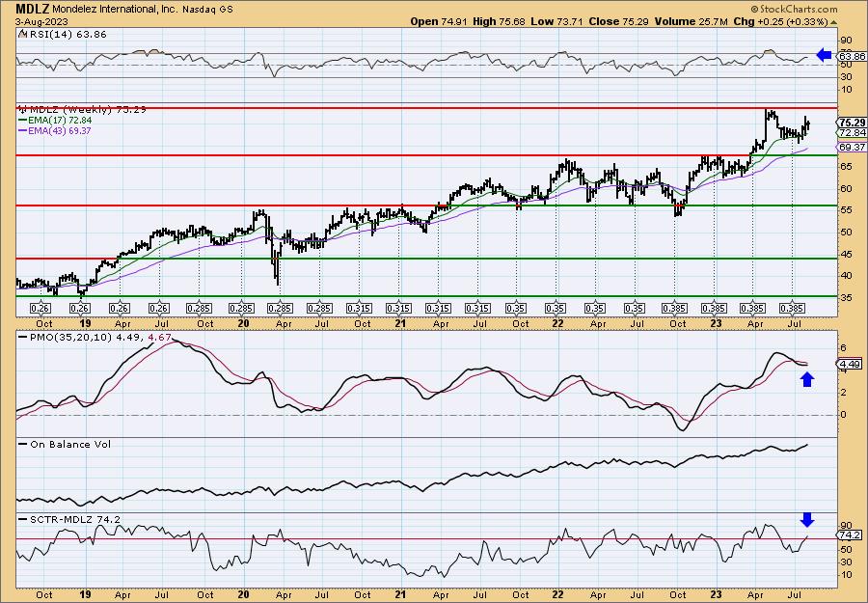Click the 30 level on the SCTR axis
868x603 pixels.
[x=845, y=562]
